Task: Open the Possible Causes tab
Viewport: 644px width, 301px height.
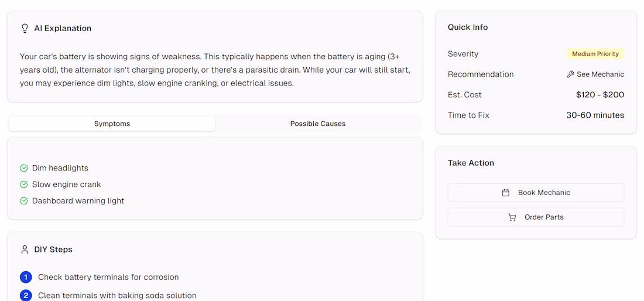Action: tap(318, 124)
